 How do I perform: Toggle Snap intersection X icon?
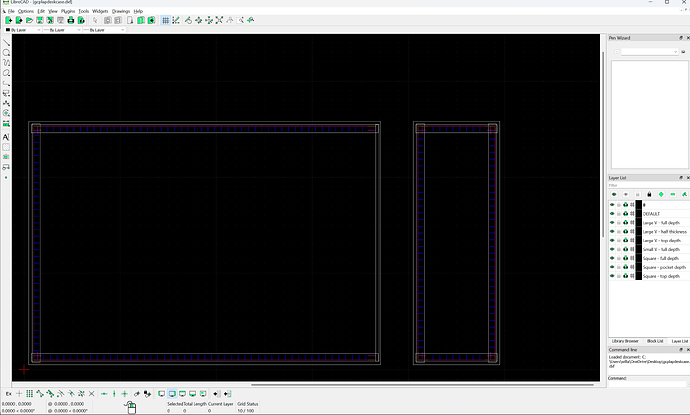tap(92, 393)
